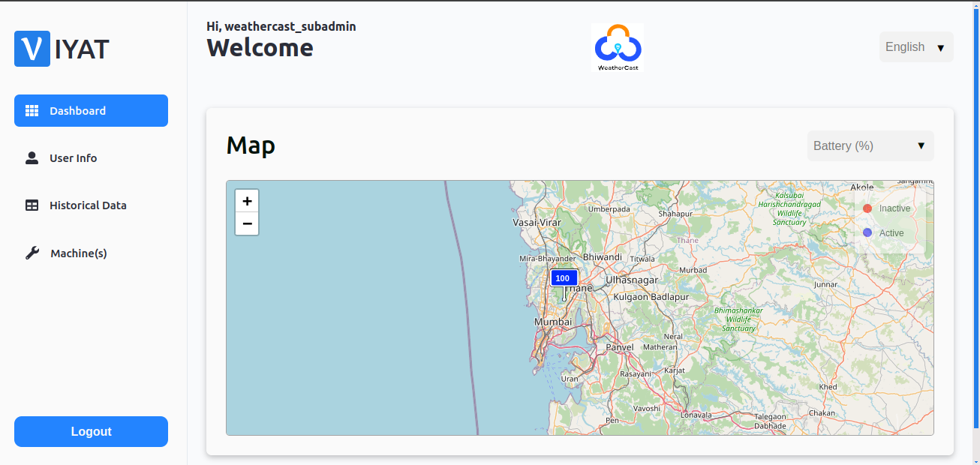Click the VIYAT logo in sidebar

click(x=62, y=49)
